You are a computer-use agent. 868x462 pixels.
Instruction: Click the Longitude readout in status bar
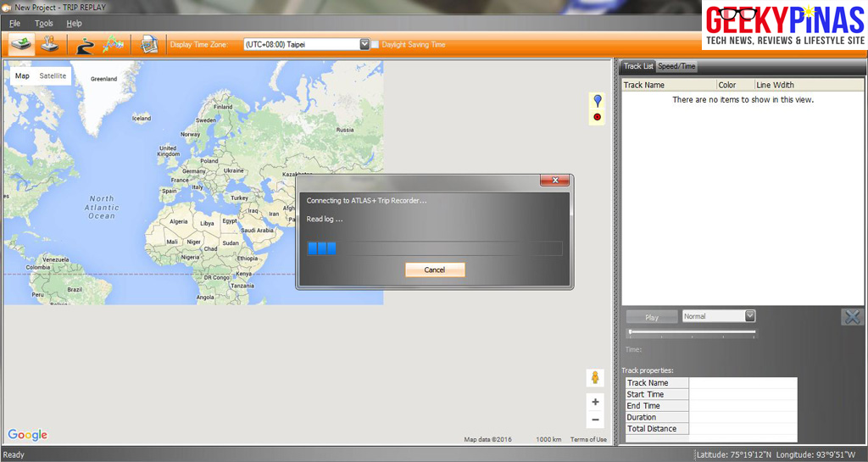[816, 455]
